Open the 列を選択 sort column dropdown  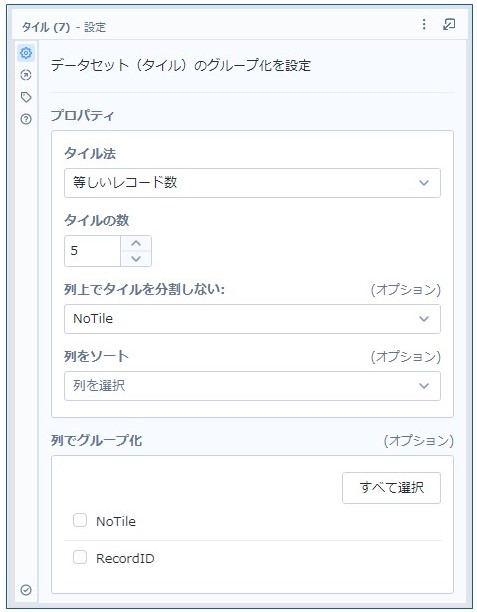(252, 386)
